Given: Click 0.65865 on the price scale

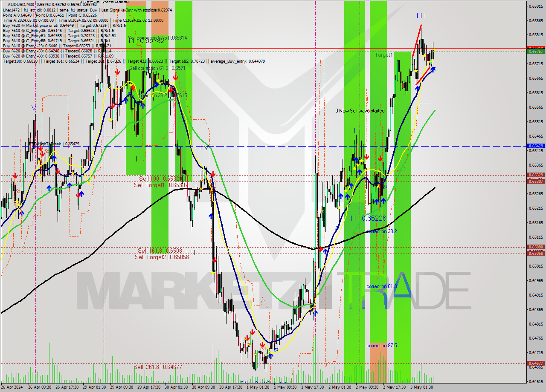Looking at the screenshot, I should point(536,20).
